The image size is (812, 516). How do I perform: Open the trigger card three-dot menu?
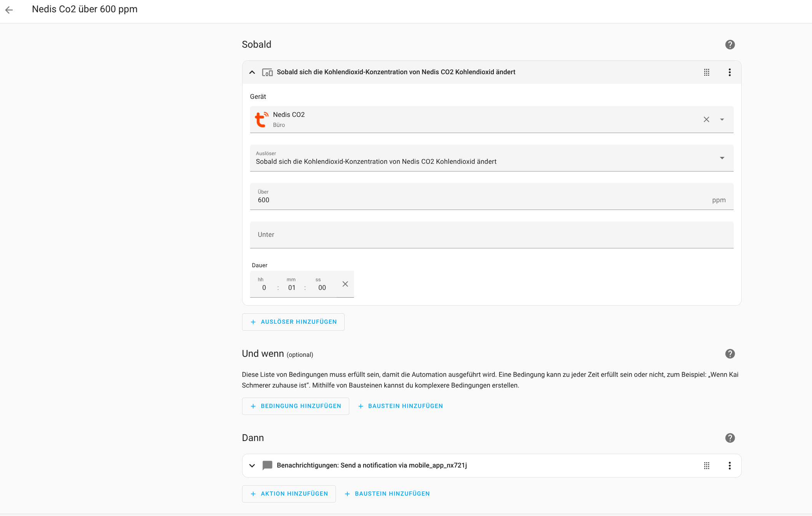click(x=729, y=72)
